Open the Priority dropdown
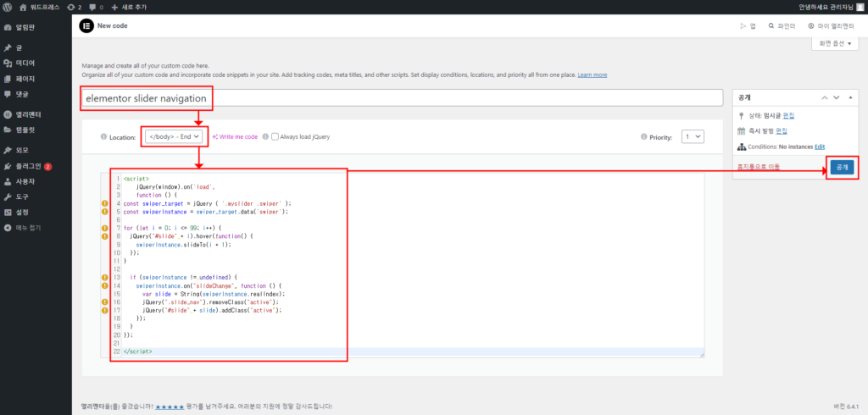 point(693,136)
